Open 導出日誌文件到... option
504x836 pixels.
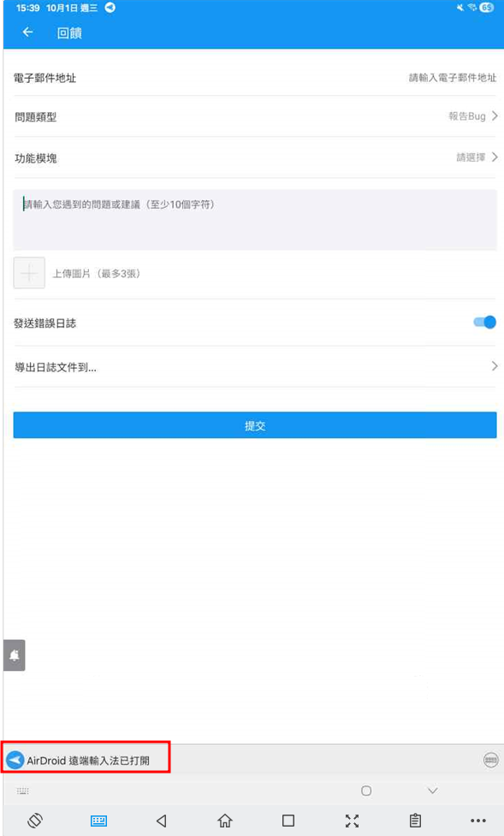point(255,367)
